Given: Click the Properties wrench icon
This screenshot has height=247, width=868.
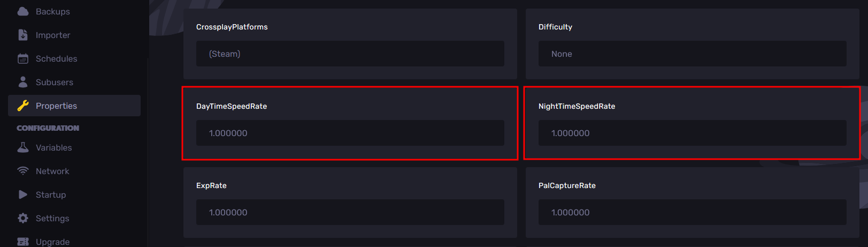Looking at the screenshot, I should click(23, 106).
